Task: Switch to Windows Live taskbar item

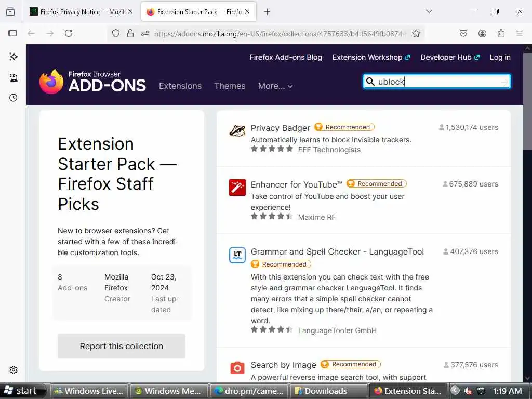Action: click(x=89, y=391)
